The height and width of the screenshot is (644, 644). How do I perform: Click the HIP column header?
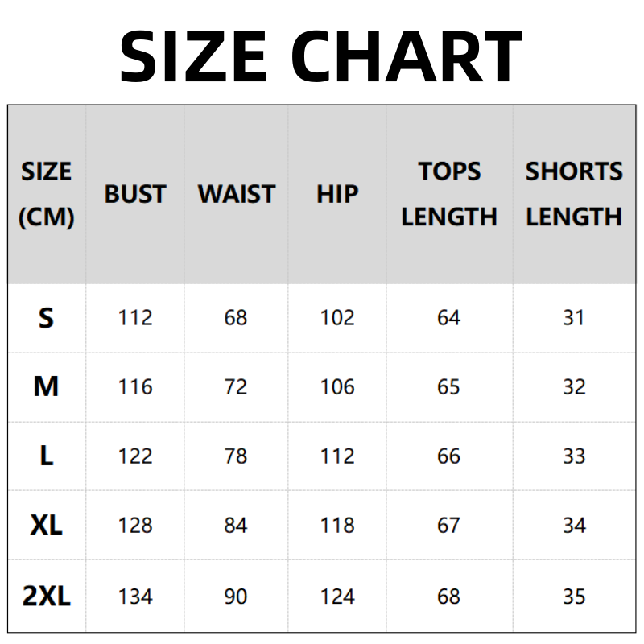pos(337,194)
